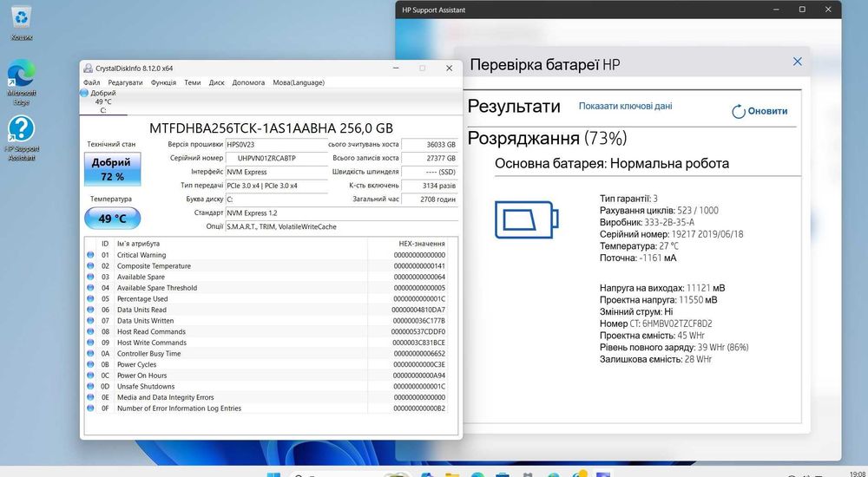Select Media and Data Integrity Errors row
Viewport: 868px width, 477px height.
pyautogui.click(x=266, y=397)
